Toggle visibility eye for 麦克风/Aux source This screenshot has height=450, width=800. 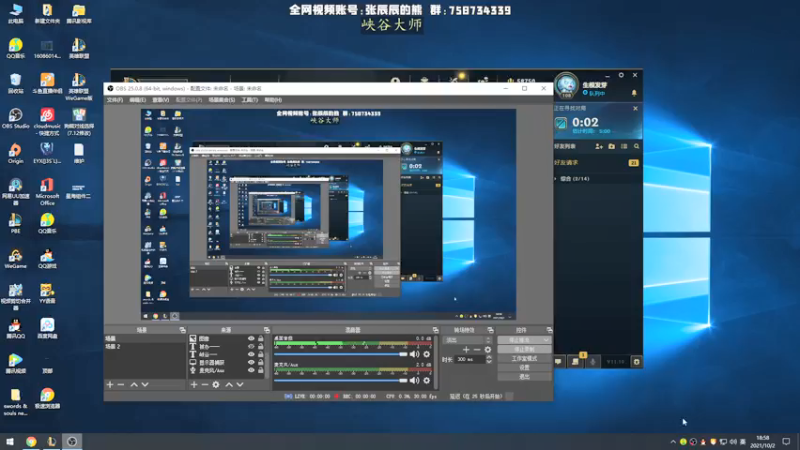click(x=251, y=370)
